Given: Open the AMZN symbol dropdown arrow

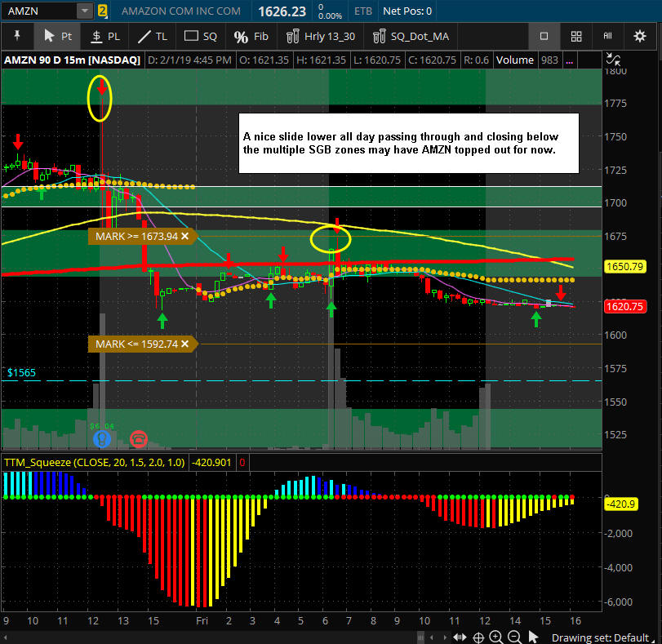Looking at the screenshot, I should 85,11.
